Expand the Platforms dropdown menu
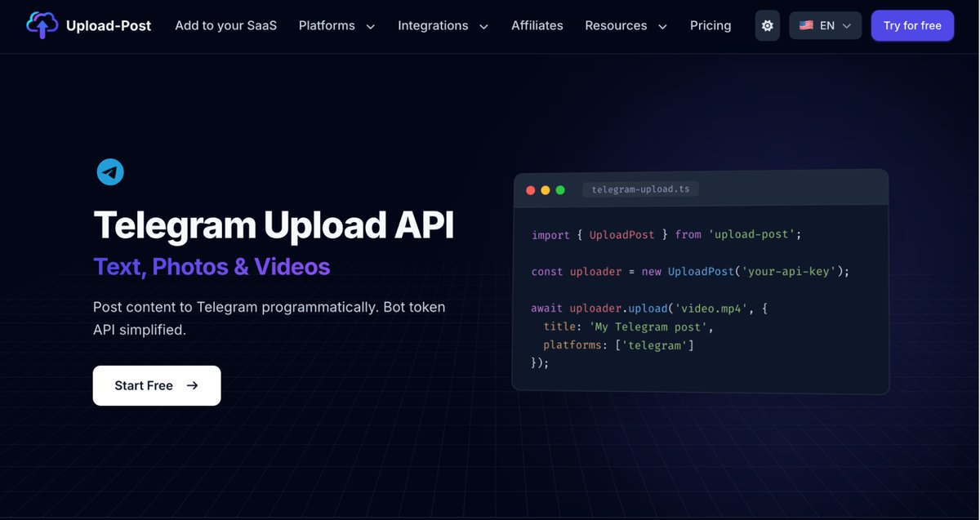The image size is (980, 520). (x=336, y=25)
